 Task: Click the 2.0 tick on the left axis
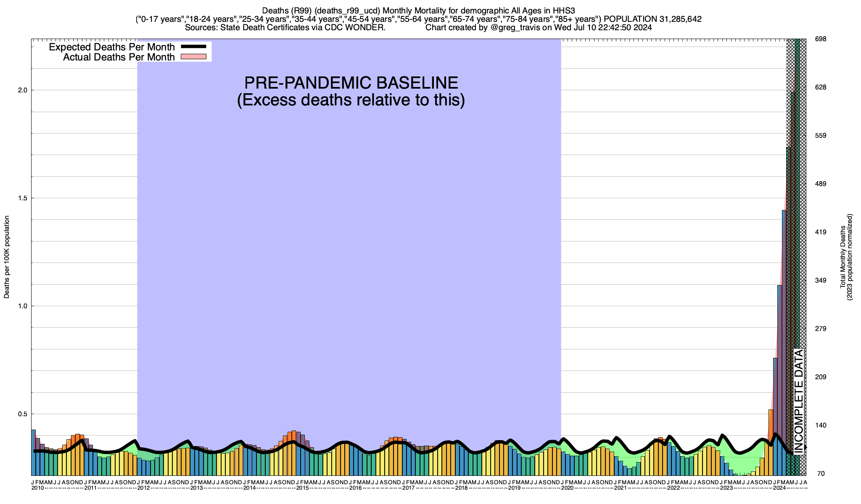(x=22, y=90)
